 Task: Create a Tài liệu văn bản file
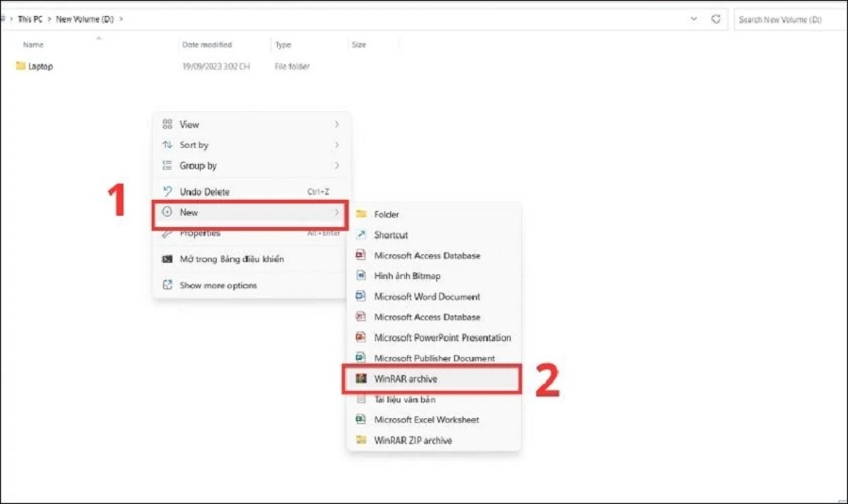[433, 399]
